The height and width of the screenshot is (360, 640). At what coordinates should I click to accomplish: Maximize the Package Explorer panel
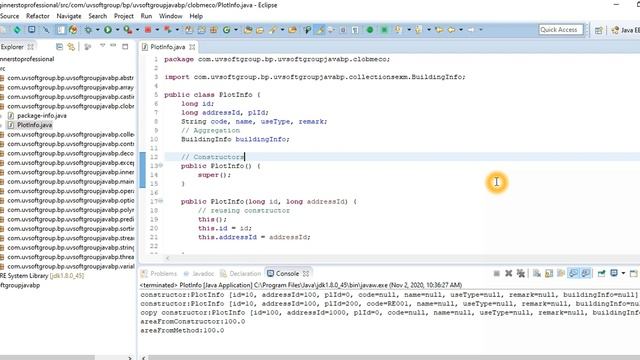click(125, 47)
